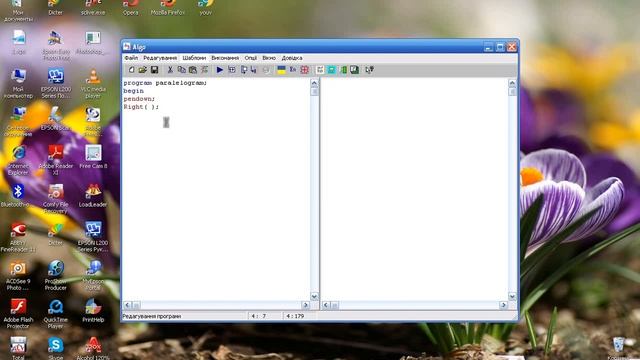Cut selection with the scissors icon
This screenshot has height=360, width=640.
coord(170,70)
